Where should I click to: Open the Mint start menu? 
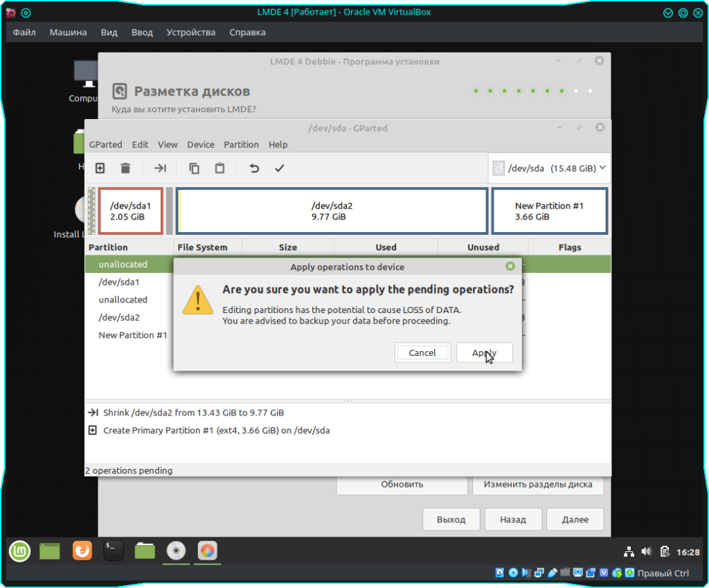coord(19,551)
